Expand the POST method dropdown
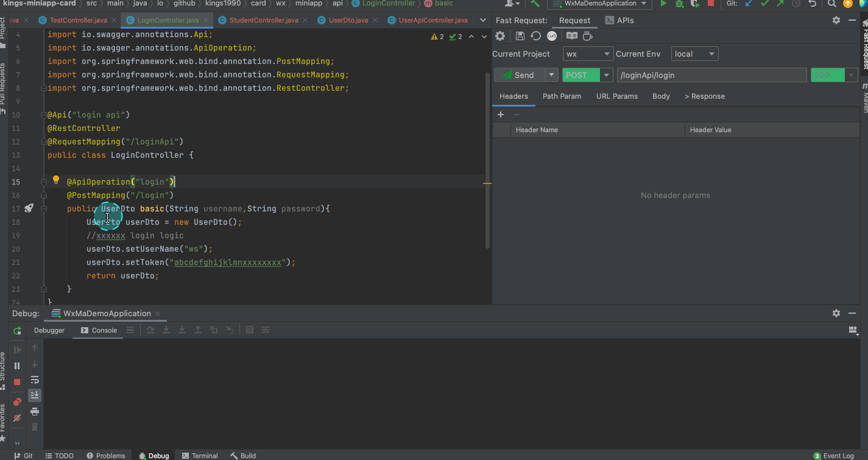The width and height of the screenshot is (868, 460). [606, 76]
